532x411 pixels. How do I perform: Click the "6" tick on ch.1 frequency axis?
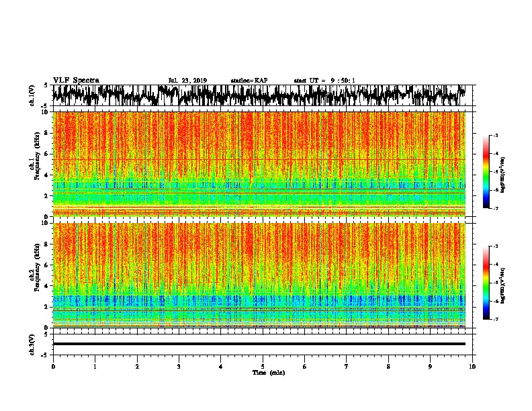coord(46,154)
